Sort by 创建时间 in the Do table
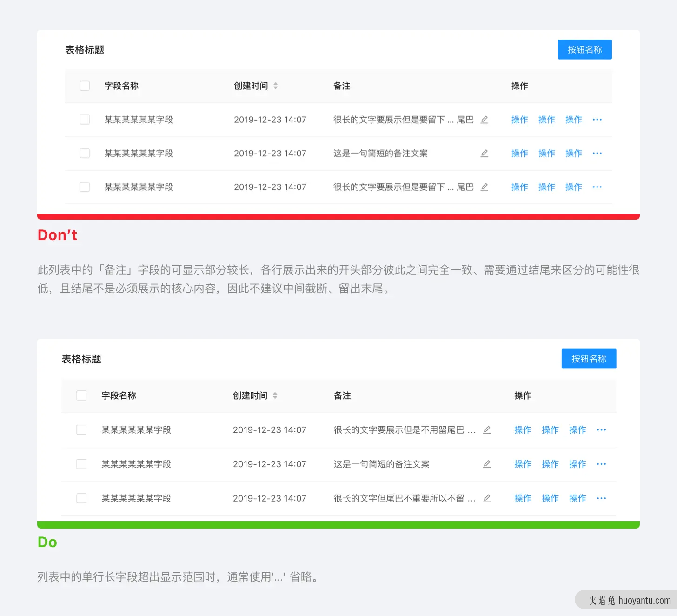Image resolution: width=677 pixels, height=616 pixels. click(x=275, y=395)
